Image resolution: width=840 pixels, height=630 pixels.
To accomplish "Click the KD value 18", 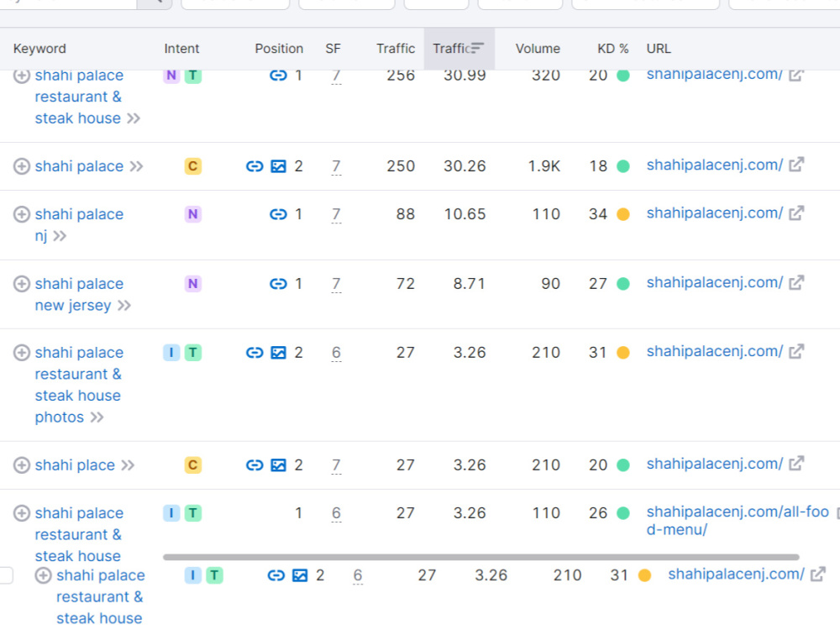I will point(598,166).
